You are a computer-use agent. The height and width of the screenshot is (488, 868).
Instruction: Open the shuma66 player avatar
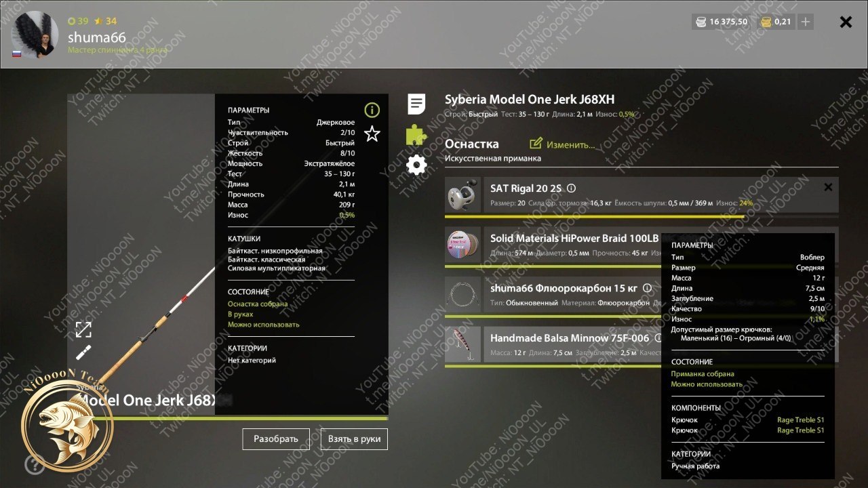pos(37,34)
